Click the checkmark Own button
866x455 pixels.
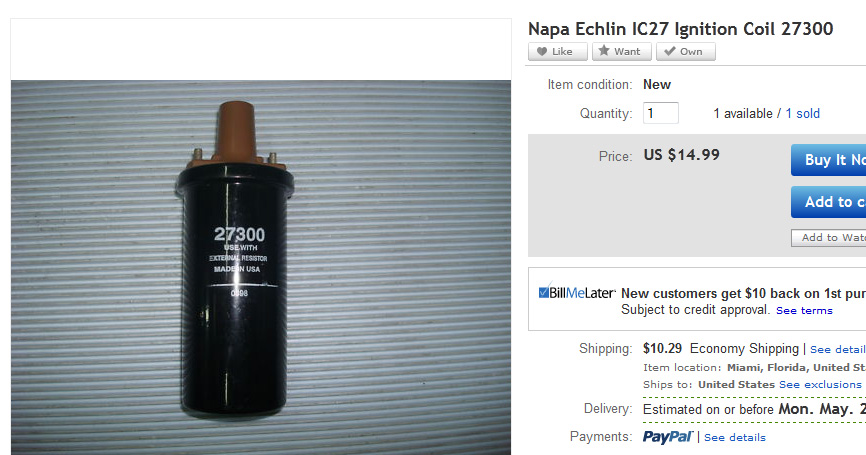pos(685,51)
